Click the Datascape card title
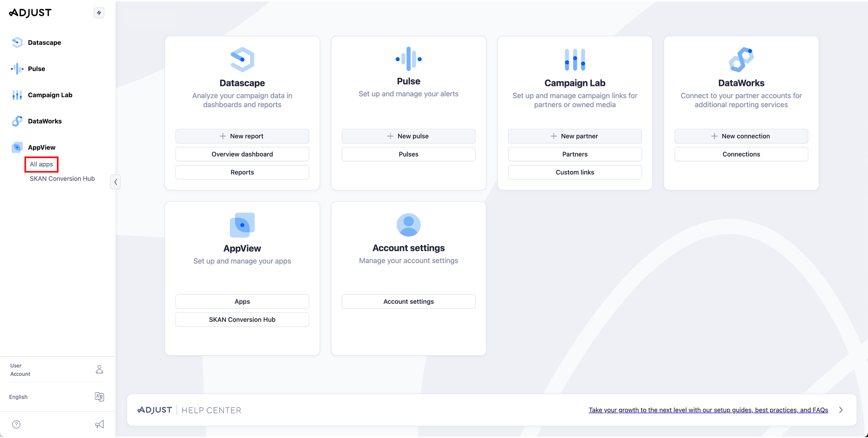This screenshot has width=868, height=438. (242, 83)
